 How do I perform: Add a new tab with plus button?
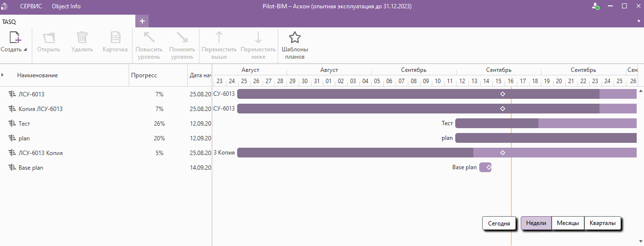(142, 21)
